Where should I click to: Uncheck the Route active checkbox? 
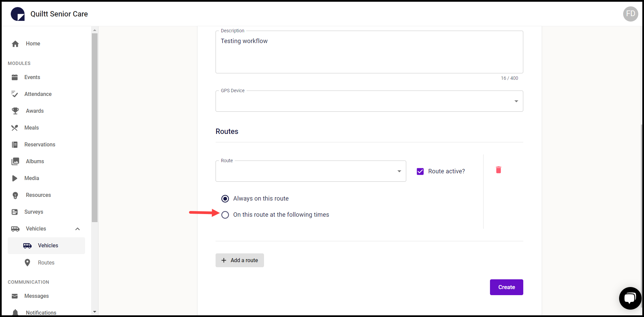click(420, 172)
